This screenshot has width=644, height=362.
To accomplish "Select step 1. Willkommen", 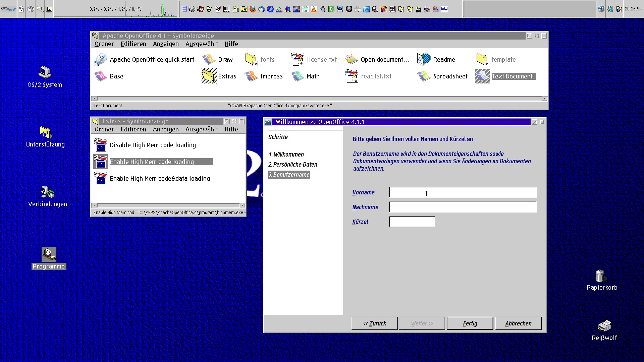I will coord(286,154).
